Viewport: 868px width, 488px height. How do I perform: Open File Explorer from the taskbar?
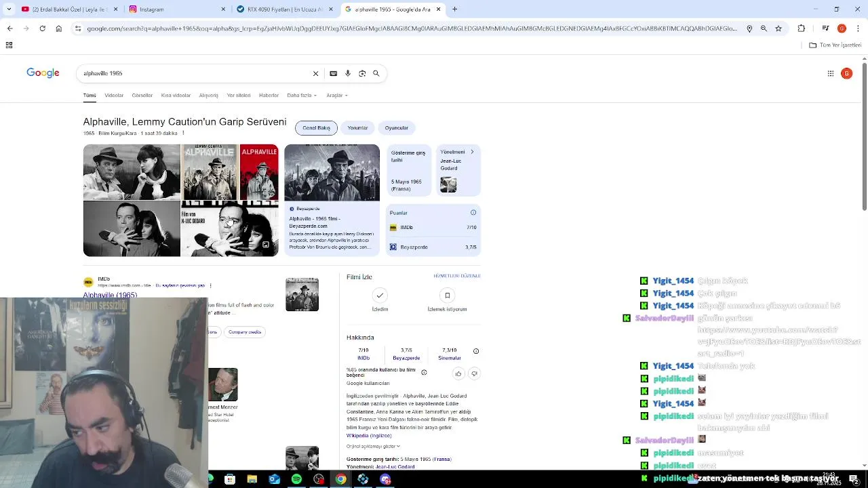[x=252, y=479]
